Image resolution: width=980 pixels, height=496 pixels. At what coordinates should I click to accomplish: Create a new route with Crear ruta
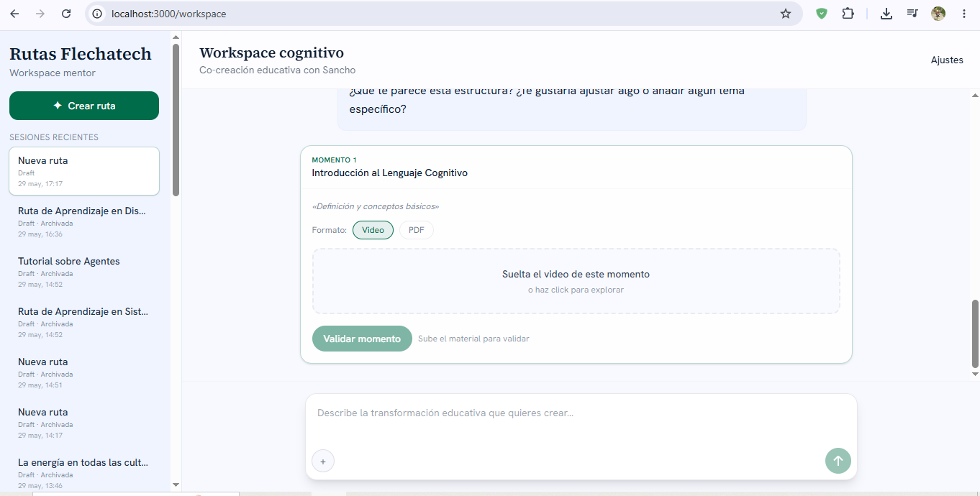(x=84, y=106)
